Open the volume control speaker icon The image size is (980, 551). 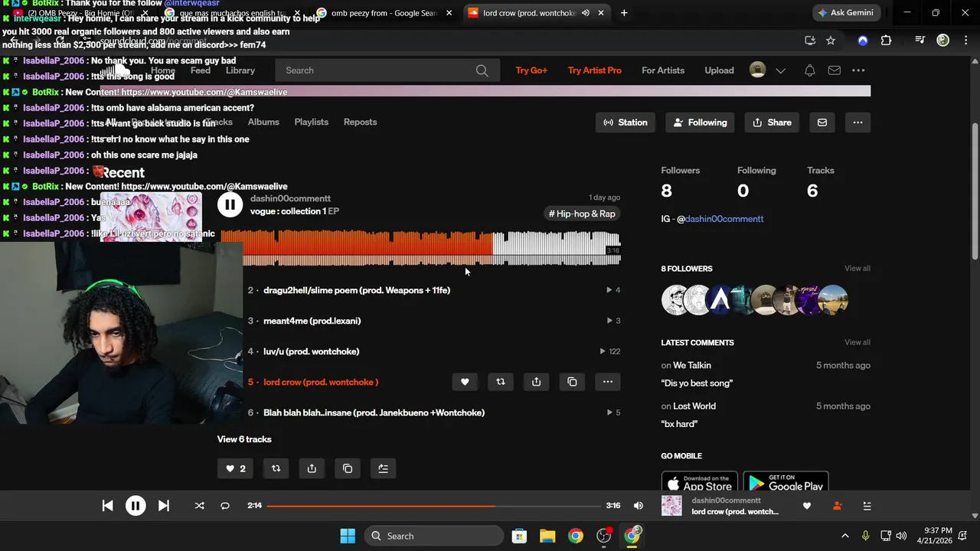639,506
